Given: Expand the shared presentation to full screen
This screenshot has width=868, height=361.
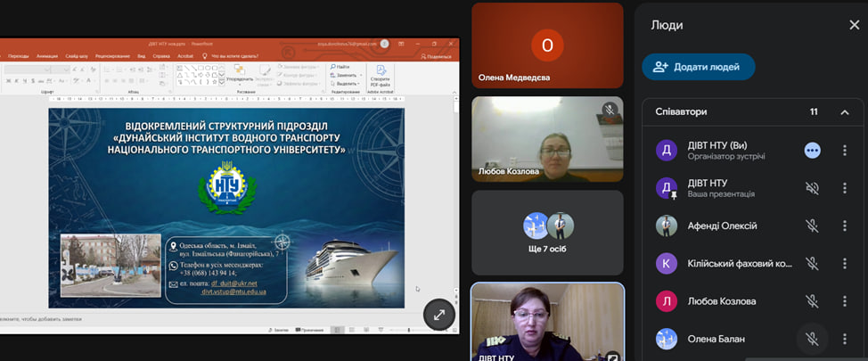Looking at the screenshot, I should point(439,315).
